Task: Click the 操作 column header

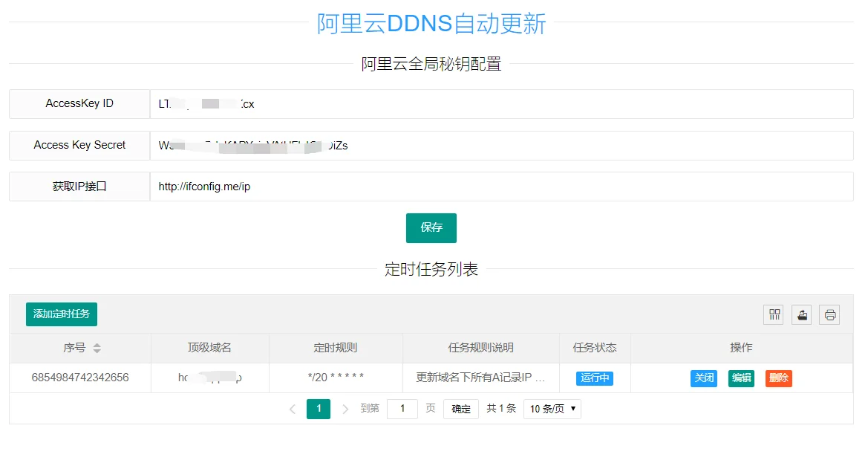Action: [741, 348]
